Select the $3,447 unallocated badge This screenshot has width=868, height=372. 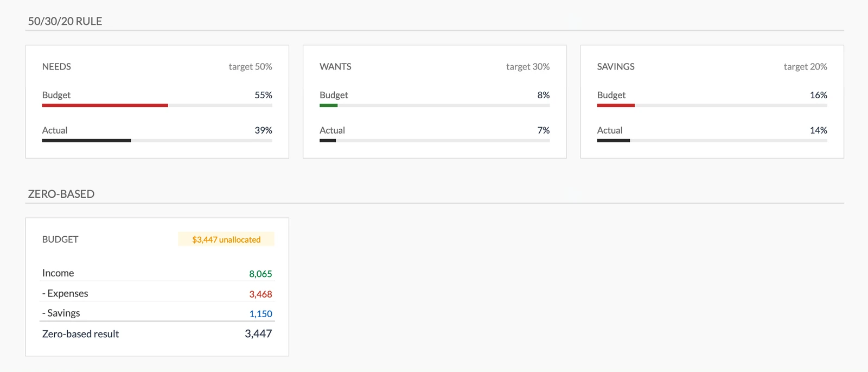tap(226, 239)
